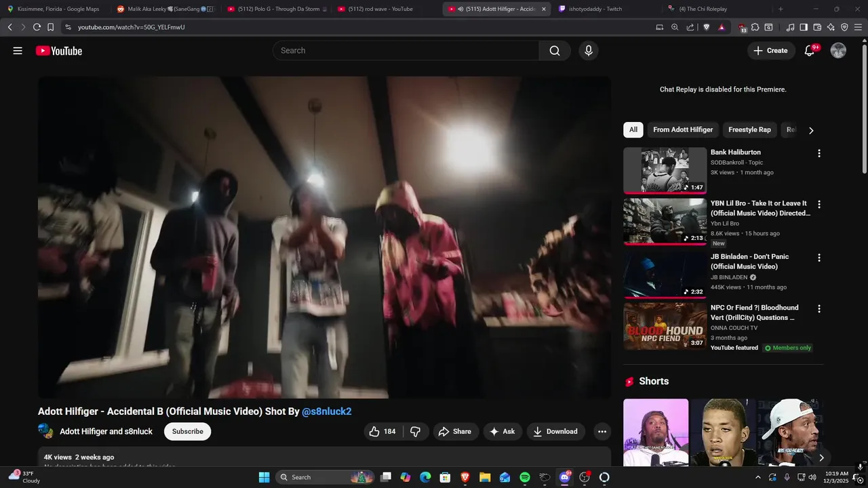Open Brave Leo AI sparkle icon

[x=831, y=27]
